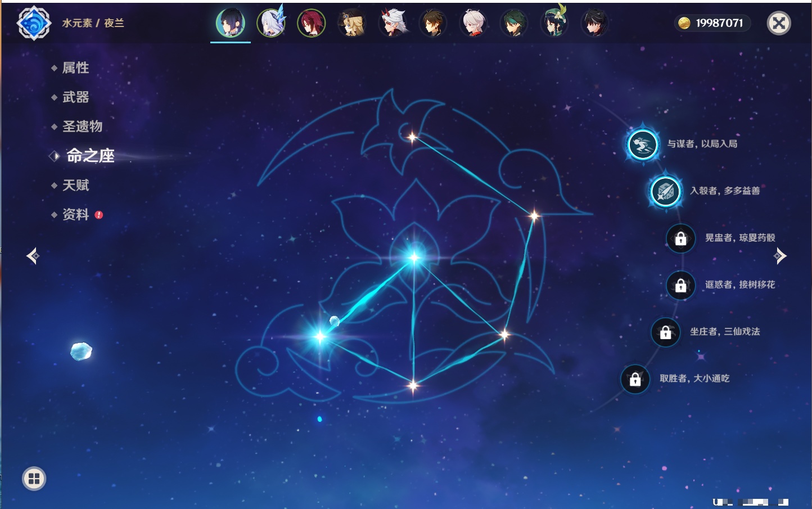This screenshot has width=812, height=509.
Task: Click the Mora coin icon
Action: [x=684, y=23]
